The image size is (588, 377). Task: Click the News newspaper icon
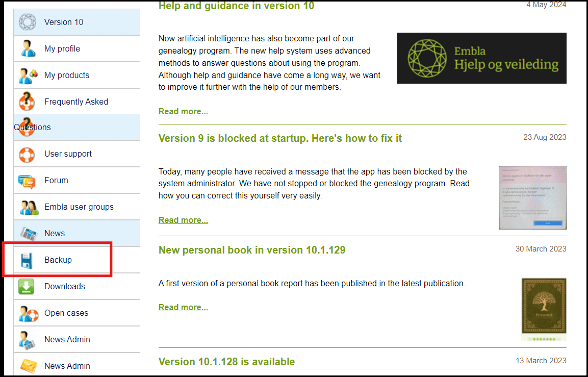28,234
